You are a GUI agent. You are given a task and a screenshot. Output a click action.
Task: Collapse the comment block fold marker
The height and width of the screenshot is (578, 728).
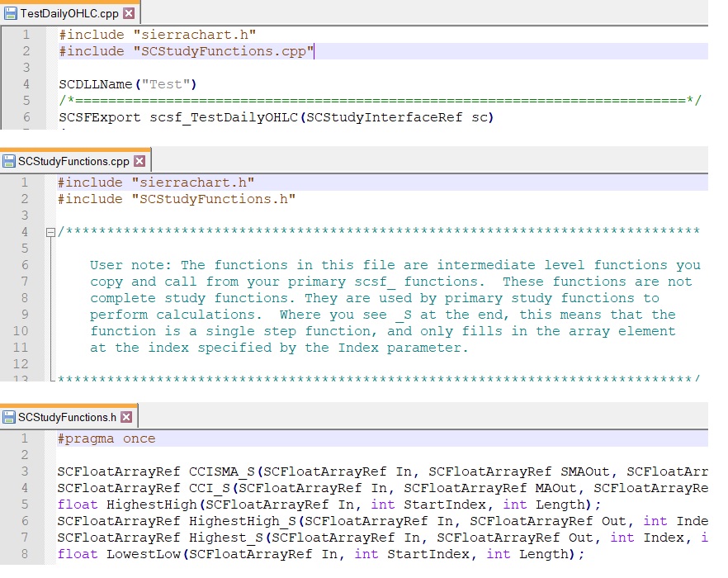(x=51, y=232)
